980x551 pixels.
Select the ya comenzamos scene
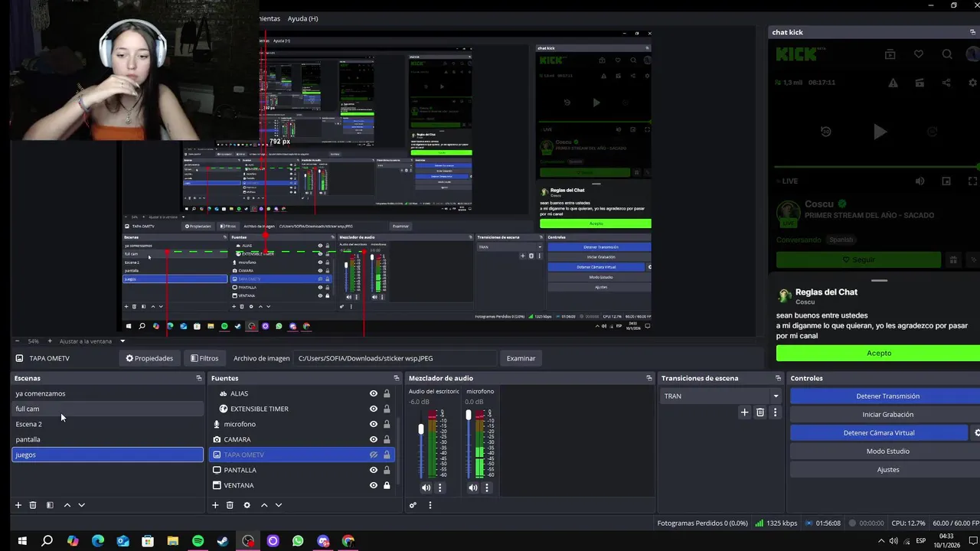click(x=107, y=393)
